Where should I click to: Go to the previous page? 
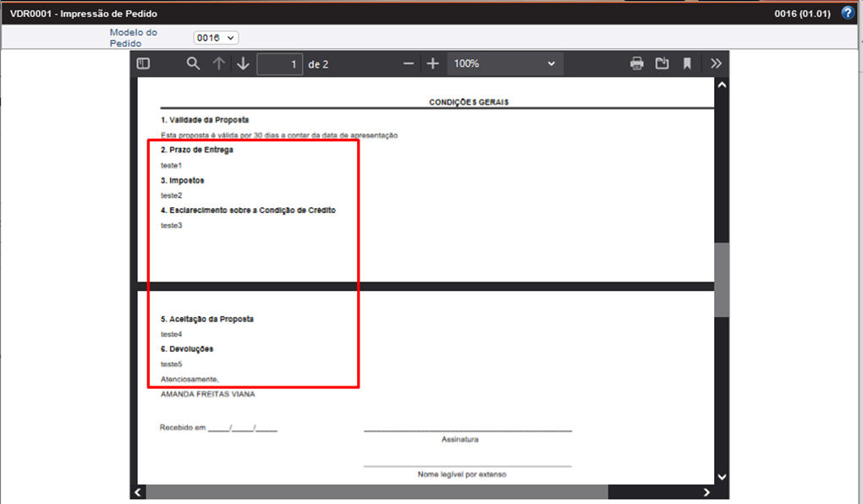click(x=217, y=63)
